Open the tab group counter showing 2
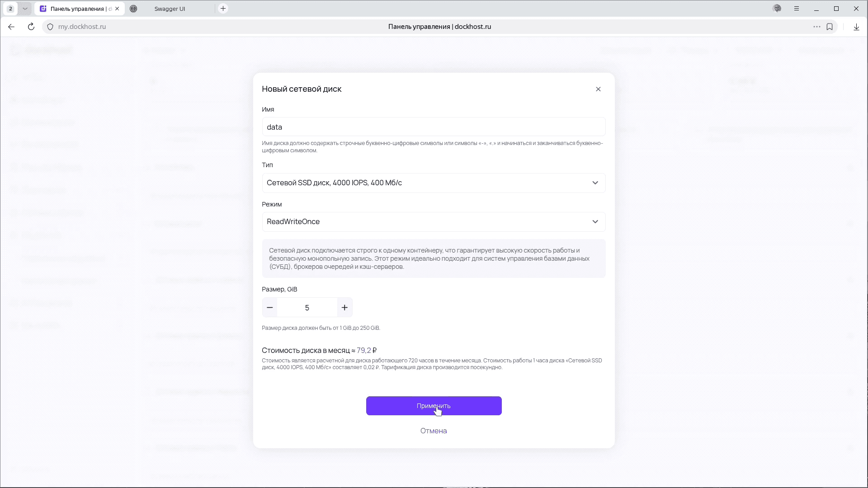 [10, 9]
